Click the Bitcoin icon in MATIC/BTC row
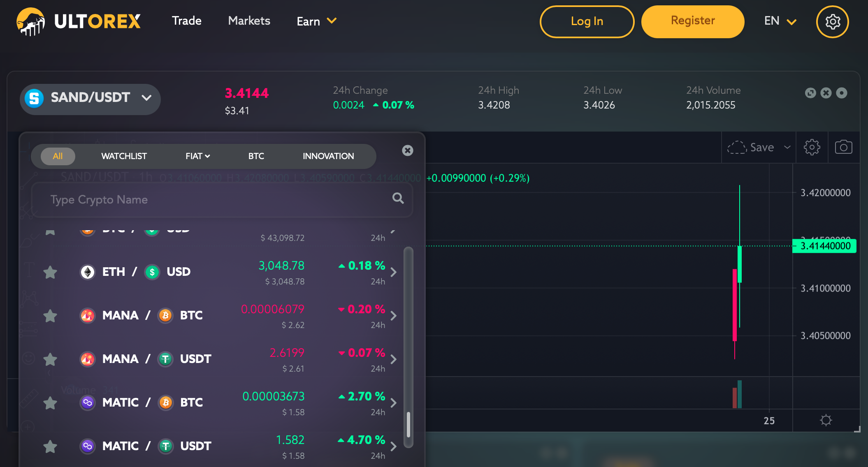 166,402
